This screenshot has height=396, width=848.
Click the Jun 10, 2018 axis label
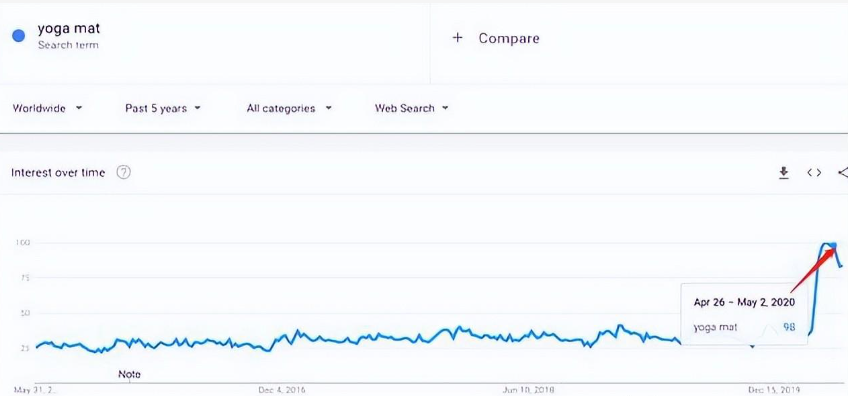(x=528, y=390)
